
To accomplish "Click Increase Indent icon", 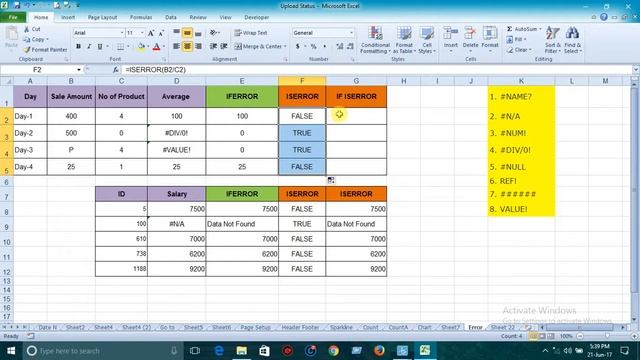I will click(x=224, y=47).
